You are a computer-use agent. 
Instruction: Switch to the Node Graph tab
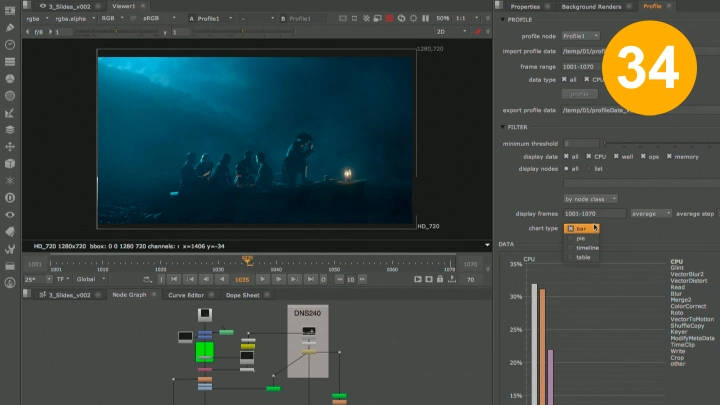(x=129, y=295)
